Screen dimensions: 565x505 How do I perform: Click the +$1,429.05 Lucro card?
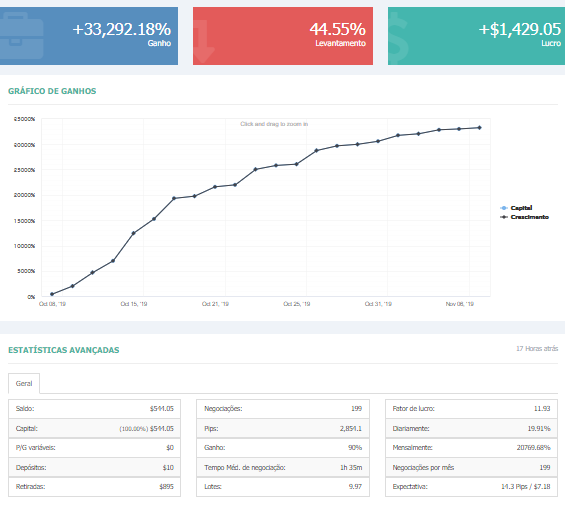click(x=476, y=36)
